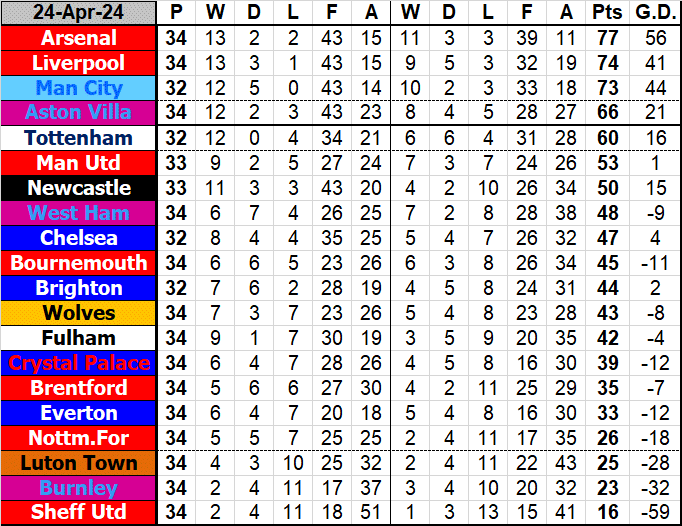Select the Pts column header
The height and width of the screenshot is (526, 682).
pyautogui.click(x=605, y=13)
